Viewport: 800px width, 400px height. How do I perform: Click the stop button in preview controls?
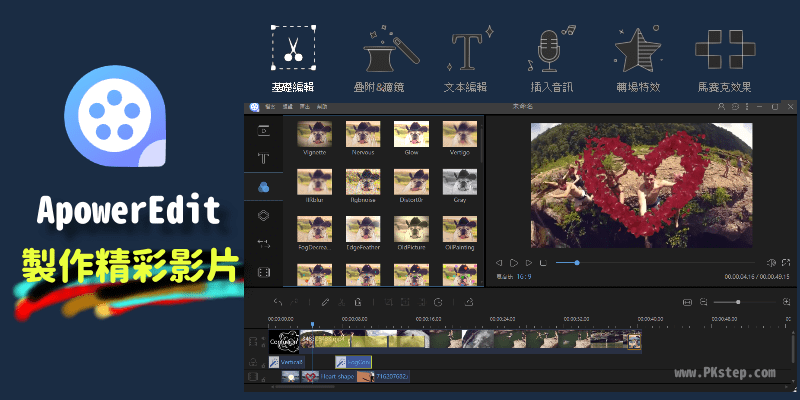pos(543,263)
